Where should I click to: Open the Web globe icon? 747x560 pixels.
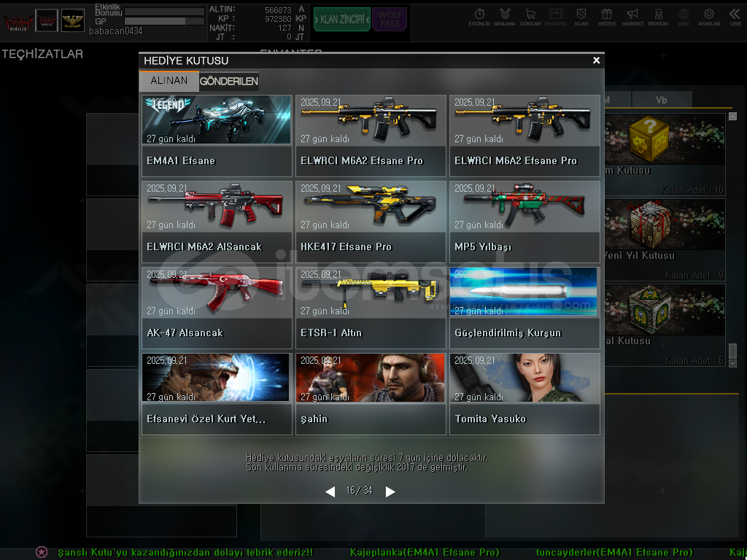(684, 17)
